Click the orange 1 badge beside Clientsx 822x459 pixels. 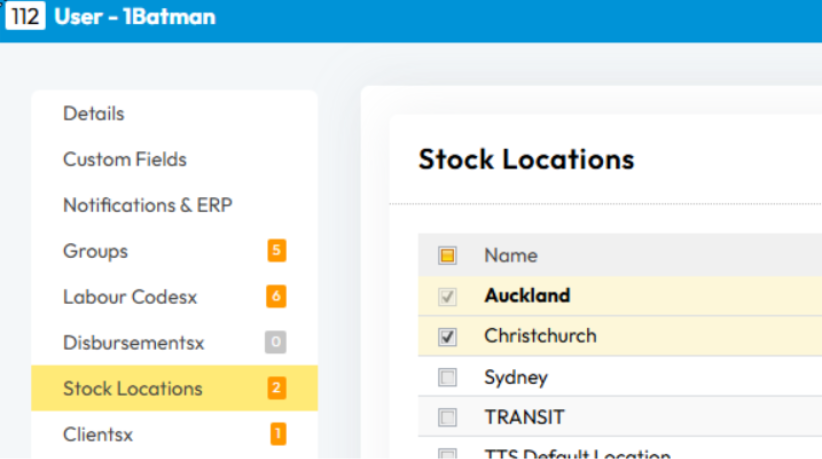click(276, 434)
